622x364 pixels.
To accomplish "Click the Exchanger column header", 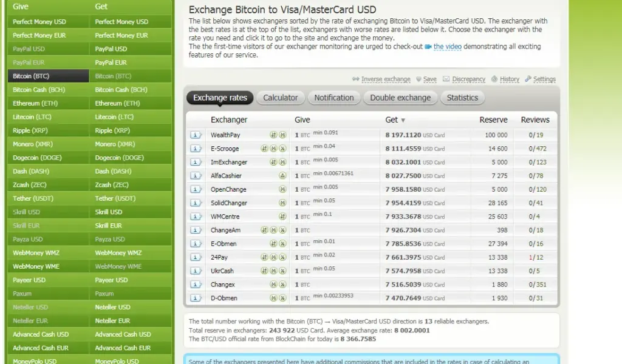I will click(x=229, y=120).
